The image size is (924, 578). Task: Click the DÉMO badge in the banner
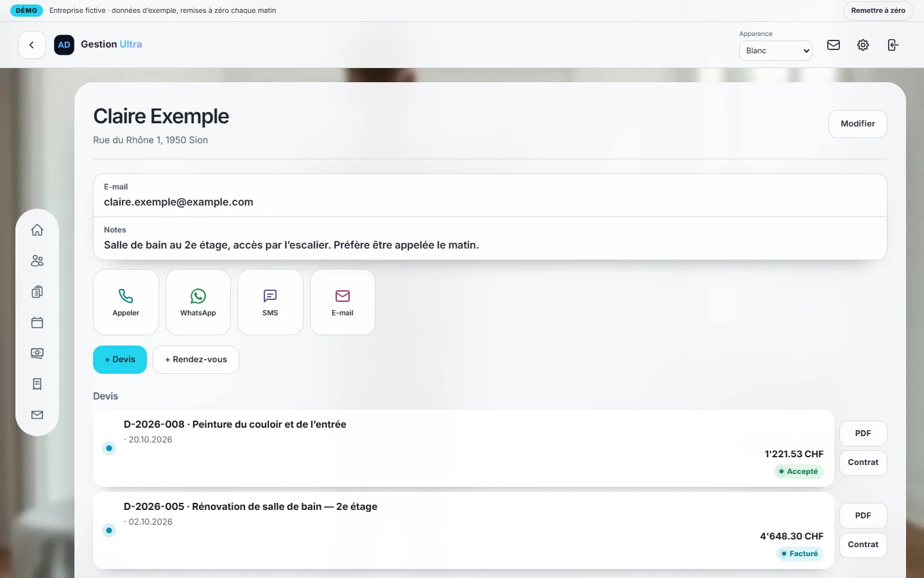26,11
